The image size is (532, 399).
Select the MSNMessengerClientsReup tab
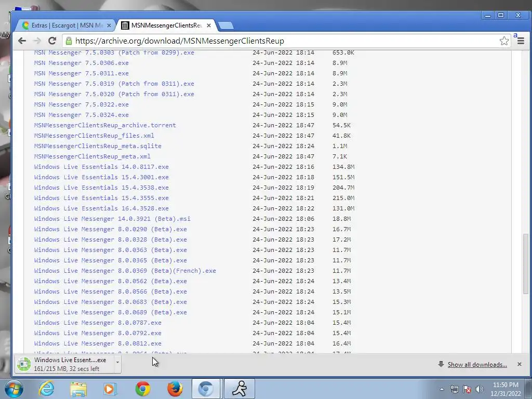click(x=166, y=25)
